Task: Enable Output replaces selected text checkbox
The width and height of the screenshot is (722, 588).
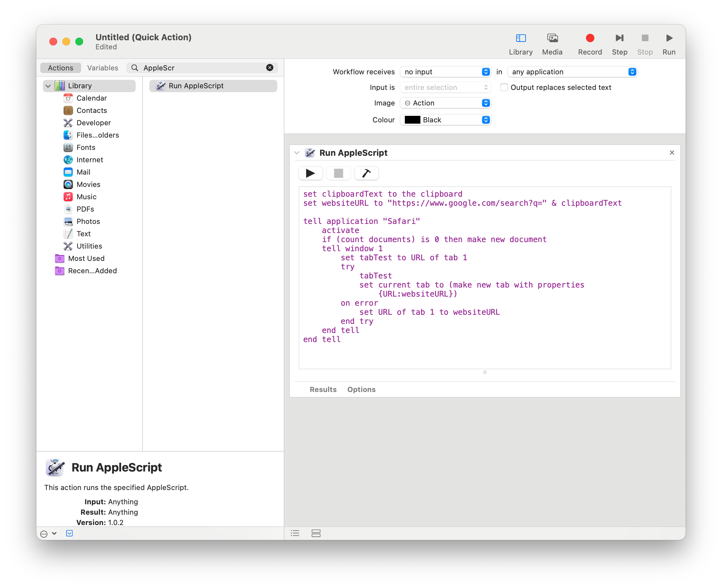Action: pyautogui.click(x=504, y=87)
